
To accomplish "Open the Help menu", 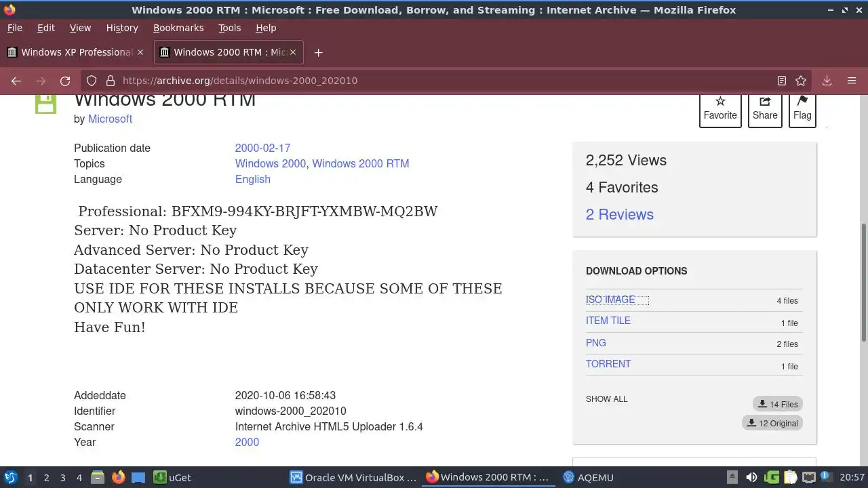I will 266,28.
